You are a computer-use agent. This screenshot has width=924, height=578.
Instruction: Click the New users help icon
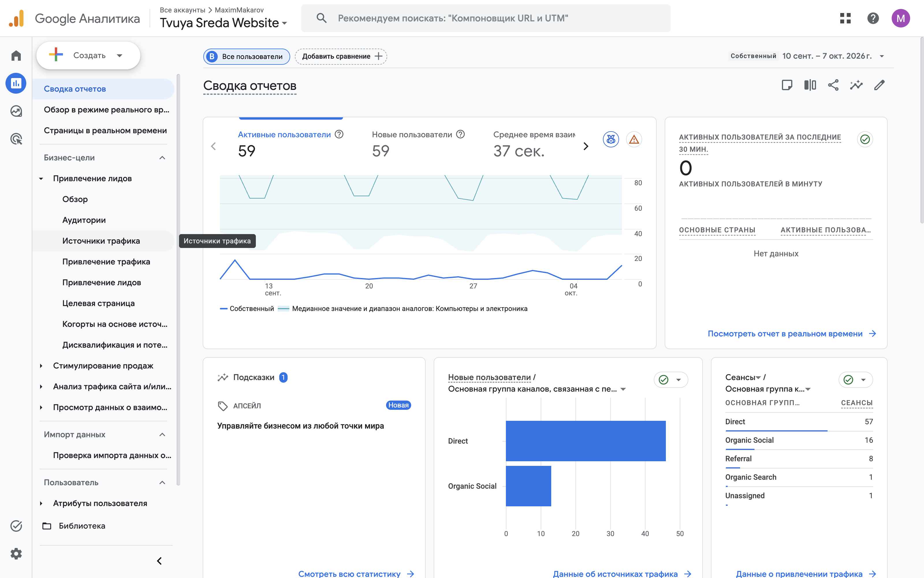461,134
